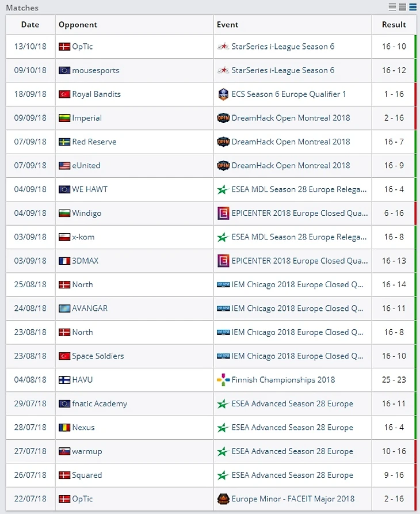Click the Matches section title
420x514 pixels.
[x=22, y=7]
